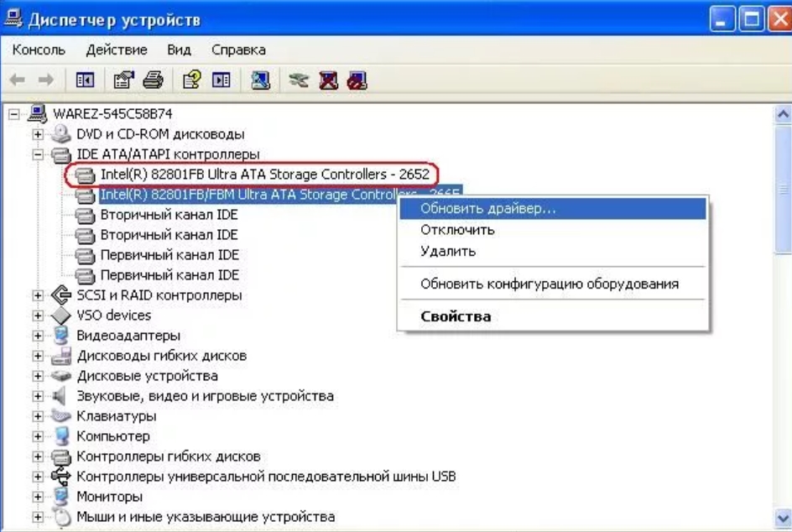The width and height of the screenshot is (792, 532).
Task: Click the disable device toolbar icon
Action: (x=357, y=81)
